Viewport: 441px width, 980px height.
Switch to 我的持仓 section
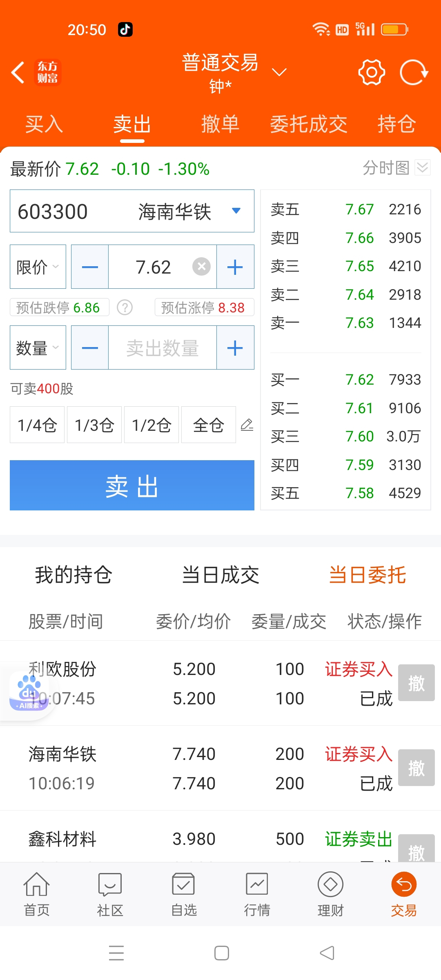[73, 575]
